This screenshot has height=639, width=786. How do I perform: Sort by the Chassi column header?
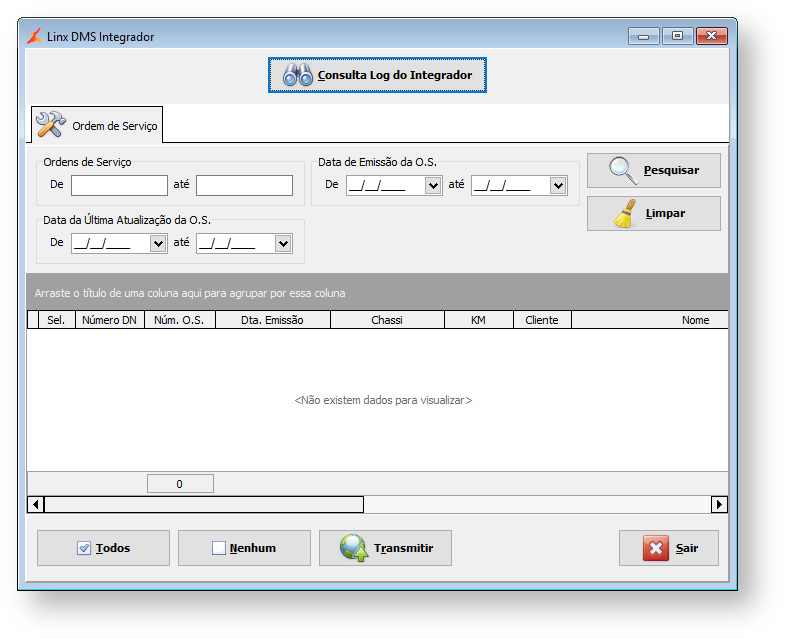click(x=387, y=320)
